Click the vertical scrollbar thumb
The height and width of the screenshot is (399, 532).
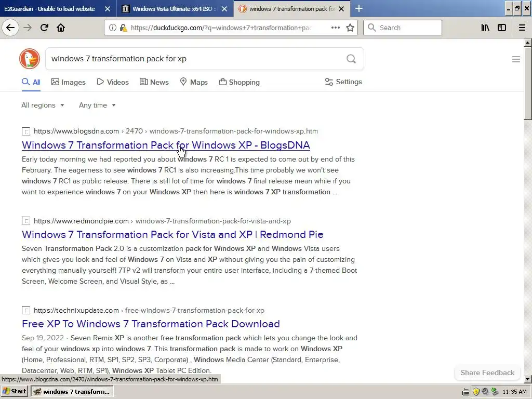click(x=527, y=83)
